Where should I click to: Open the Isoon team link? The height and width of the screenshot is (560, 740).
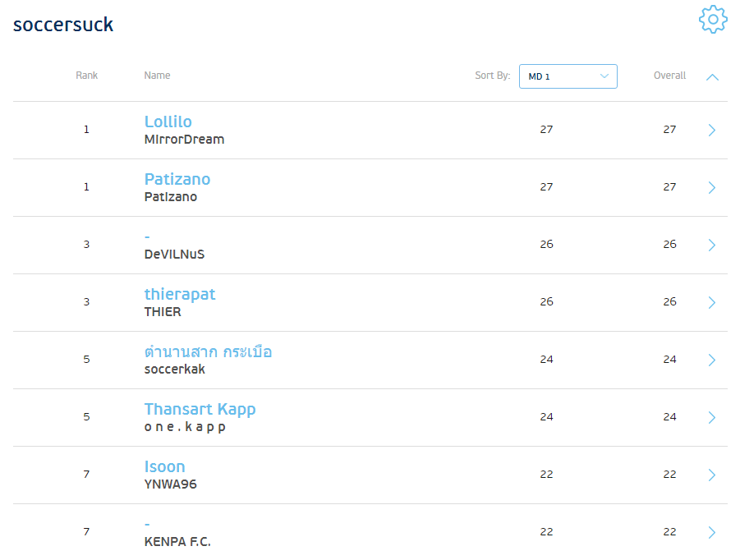pos(164,466)
